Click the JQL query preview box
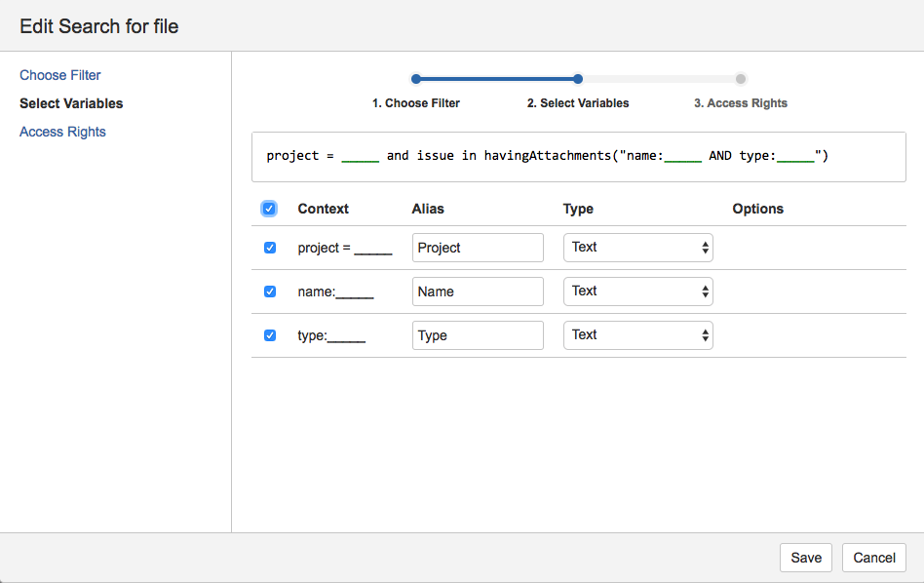This screenshot has width=924, height=583. 578,156
